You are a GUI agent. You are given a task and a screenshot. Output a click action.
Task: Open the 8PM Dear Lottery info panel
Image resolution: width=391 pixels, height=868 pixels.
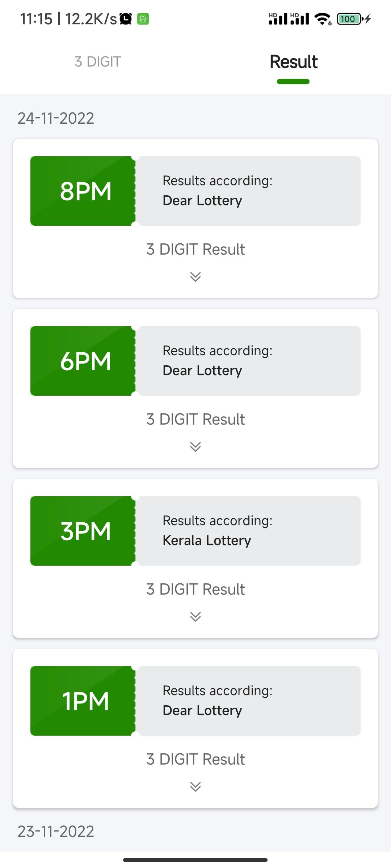tap(248, 191)
